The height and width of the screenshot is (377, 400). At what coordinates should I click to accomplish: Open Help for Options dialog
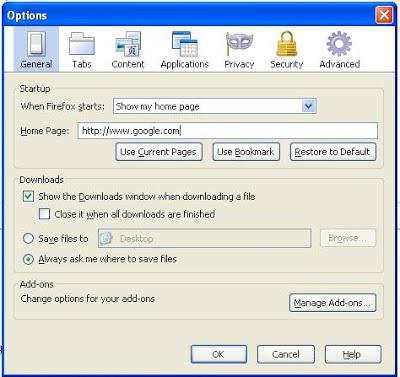tap(353, 354)
